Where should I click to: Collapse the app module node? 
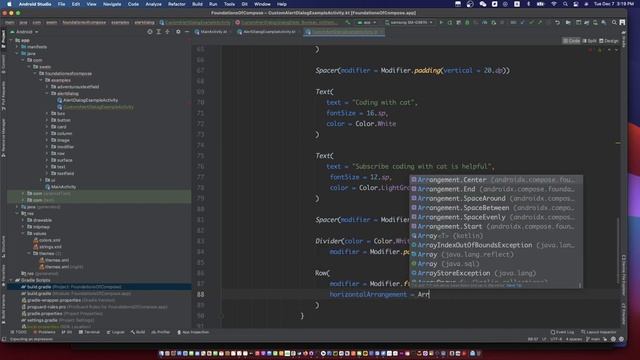[11, 40]
